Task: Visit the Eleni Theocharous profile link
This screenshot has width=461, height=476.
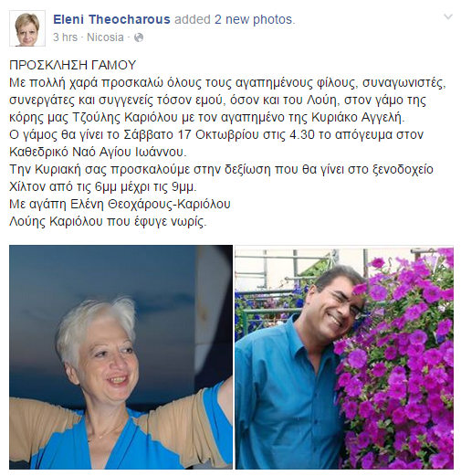Action: 111,19
